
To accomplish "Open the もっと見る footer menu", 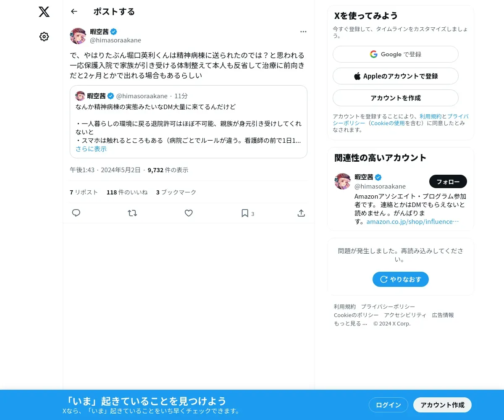I will (x=350, y=323).
